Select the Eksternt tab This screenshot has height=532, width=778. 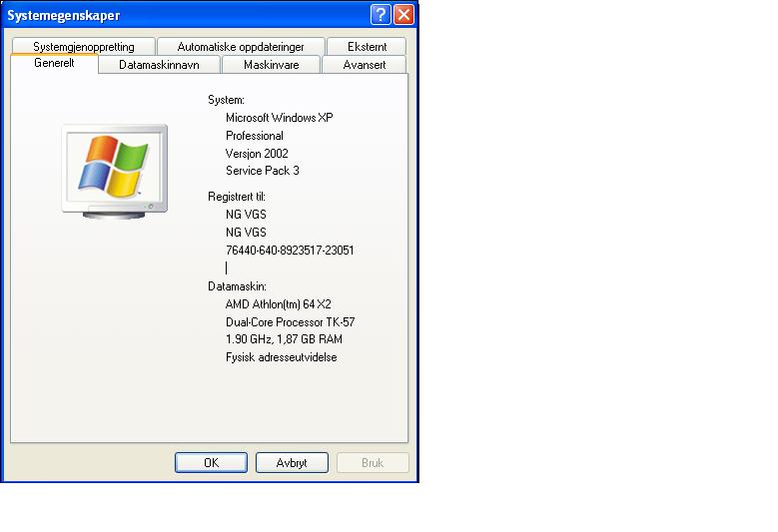[367, 47]
